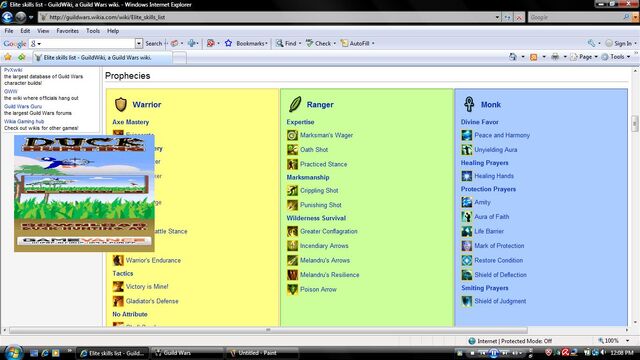640x360 pixels.
Task: Open the Favorites menu
Action: 67,31
